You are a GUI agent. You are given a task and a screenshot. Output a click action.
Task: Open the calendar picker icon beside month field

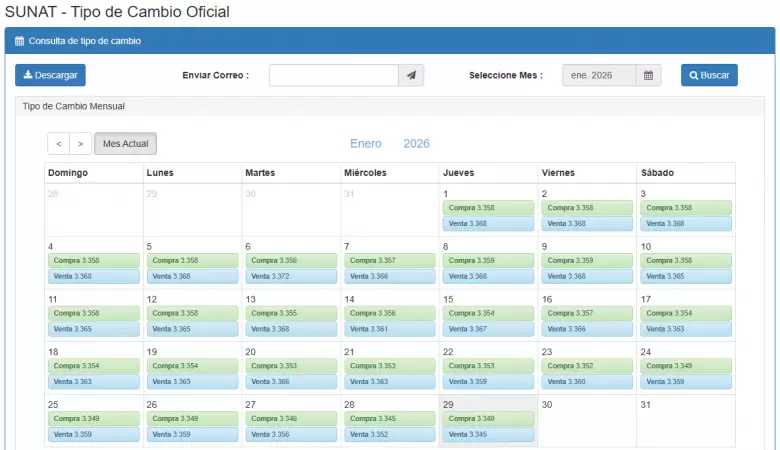(x=649, y=75)
